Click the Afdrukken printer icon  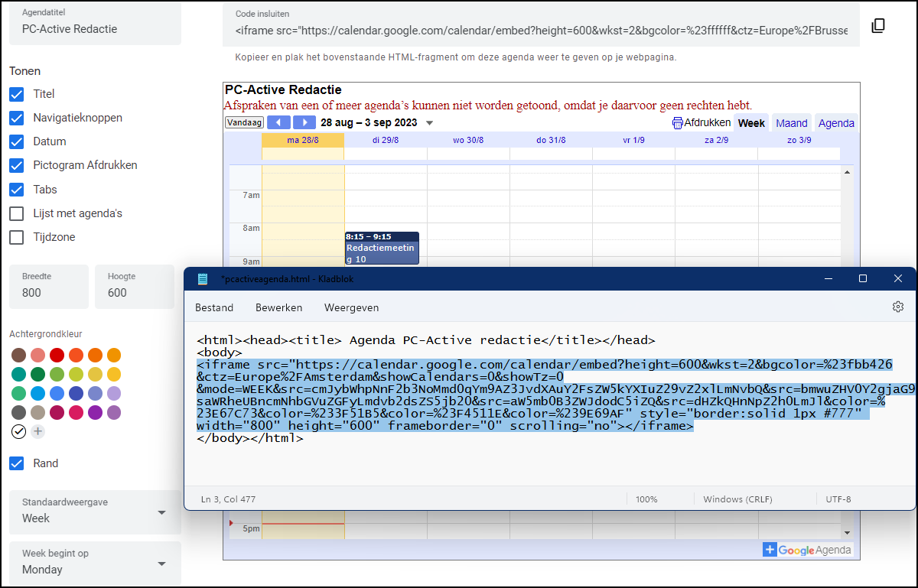(x=677, y=122)
